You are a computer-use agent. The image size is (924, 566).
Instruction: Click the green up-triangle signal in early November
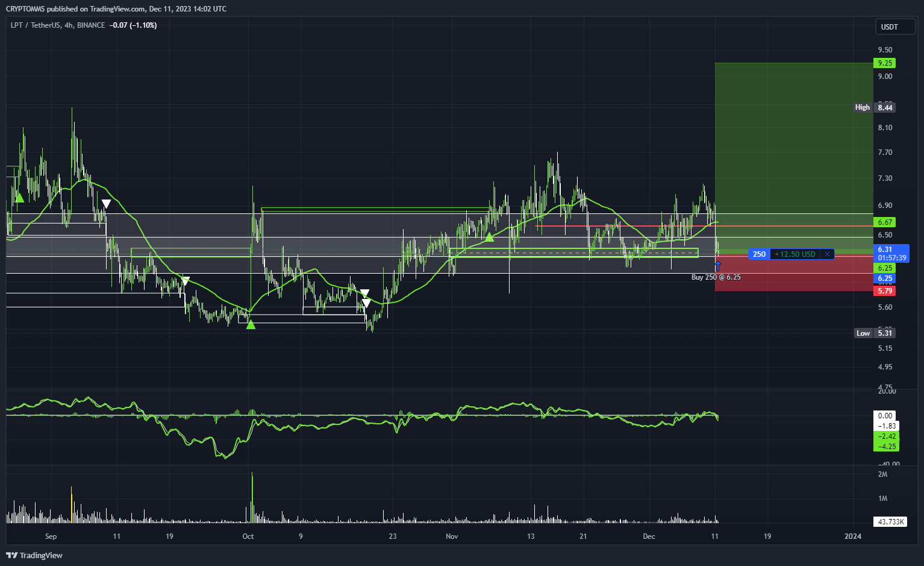point(490,236)
